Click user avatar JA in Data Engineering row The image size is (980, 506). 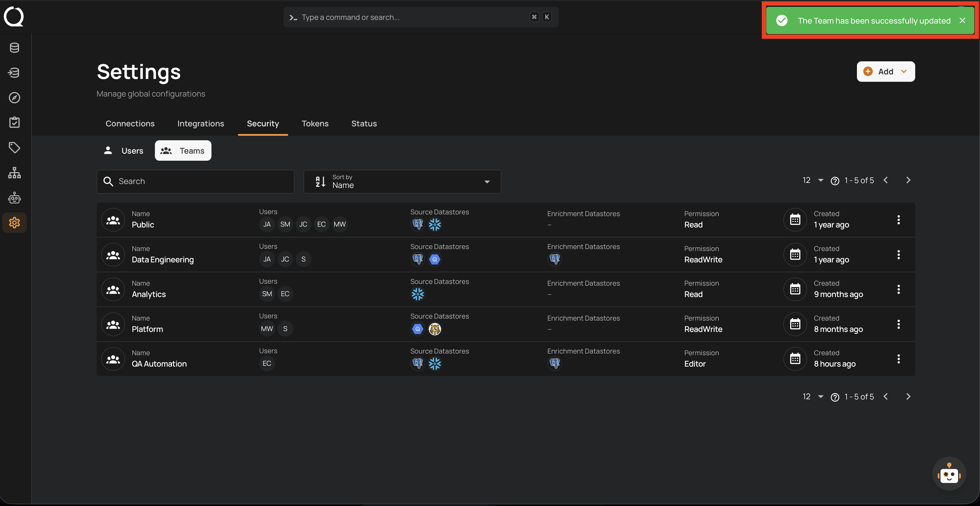tap(267, 259)
